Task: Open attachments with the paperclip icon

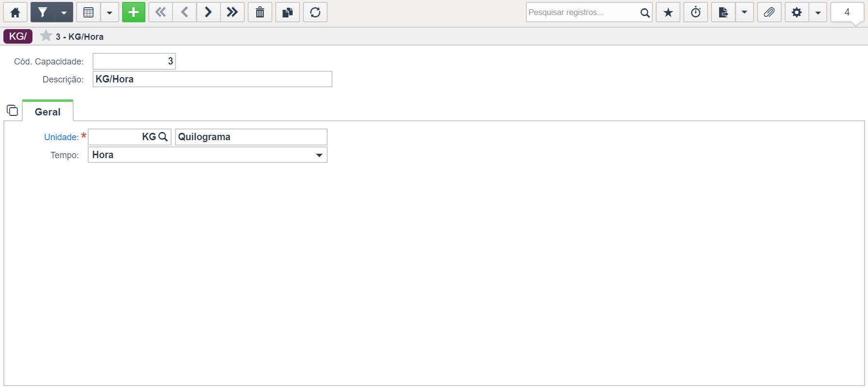Action: pos(769,13)
